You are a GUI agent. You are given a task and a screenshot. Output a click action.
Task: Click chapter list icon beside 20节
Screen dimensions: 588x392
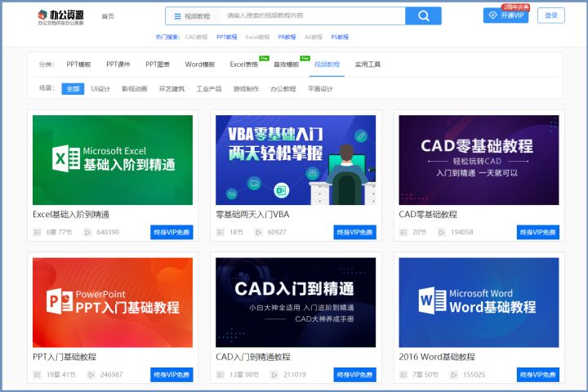tap(403, 232)
